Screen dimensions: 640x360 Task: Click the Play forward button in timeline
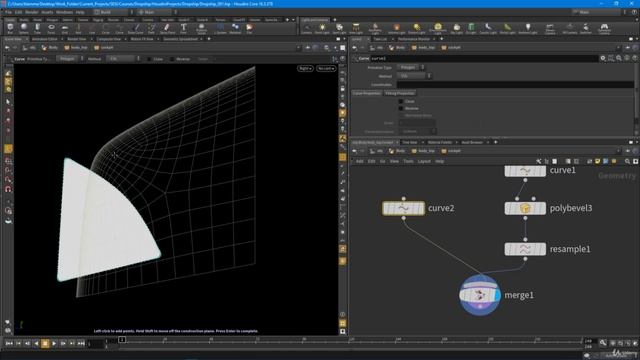click(x=54, y=344)
